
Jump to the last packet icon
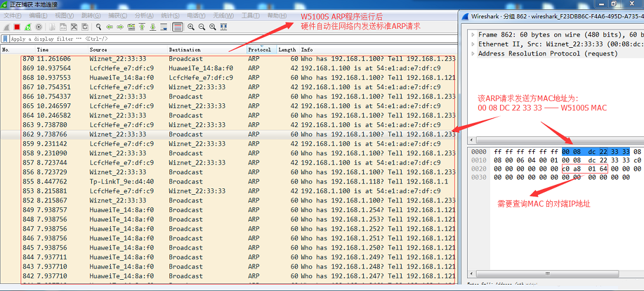click(153, 27)
